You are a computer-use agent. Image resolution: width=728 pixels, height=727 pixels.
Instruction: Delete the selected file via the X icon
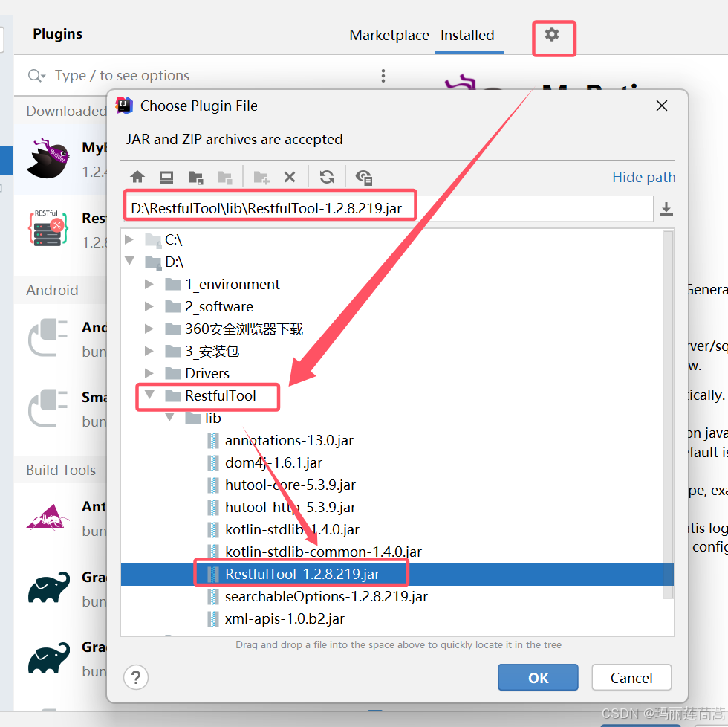(x=290, y=176)
